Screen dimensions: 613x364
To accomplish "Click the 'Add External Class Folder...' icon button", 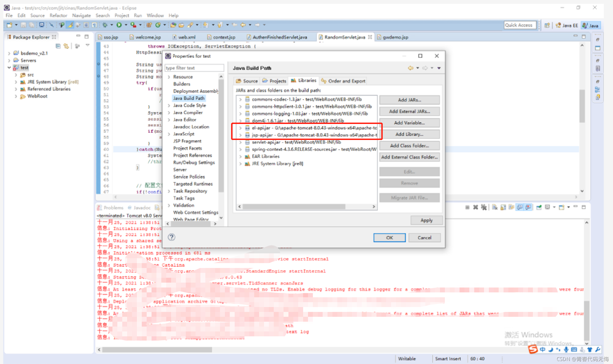I will point(409,157).
